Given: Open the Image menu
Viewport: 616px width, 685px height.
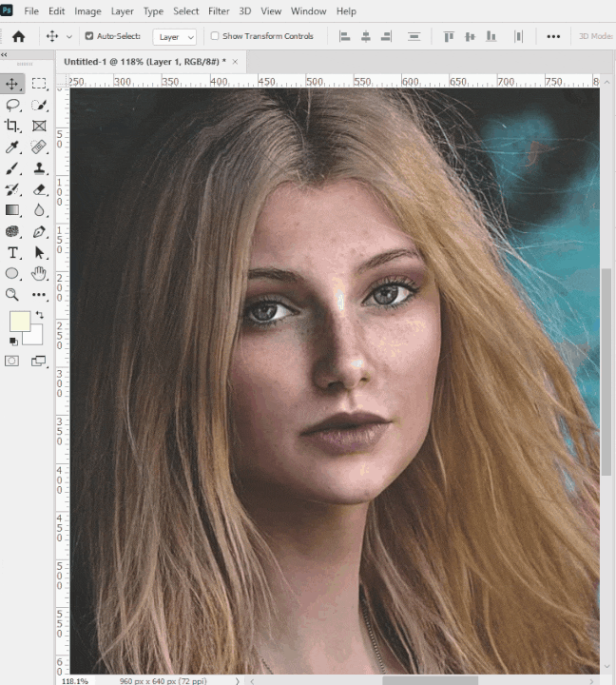Looking at the screenshot, I should click(87, 11).
